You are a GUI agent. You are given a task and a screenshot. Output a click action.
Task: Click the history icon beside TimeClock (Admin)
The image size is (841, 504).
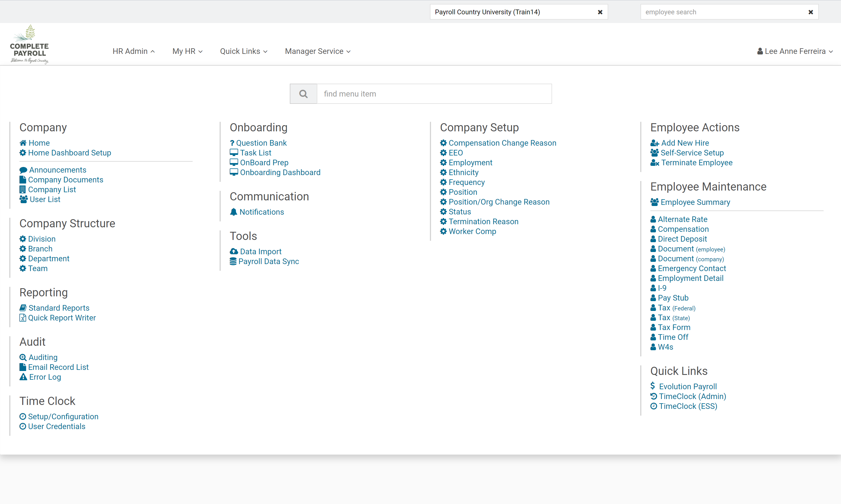(x=654, y=396)
